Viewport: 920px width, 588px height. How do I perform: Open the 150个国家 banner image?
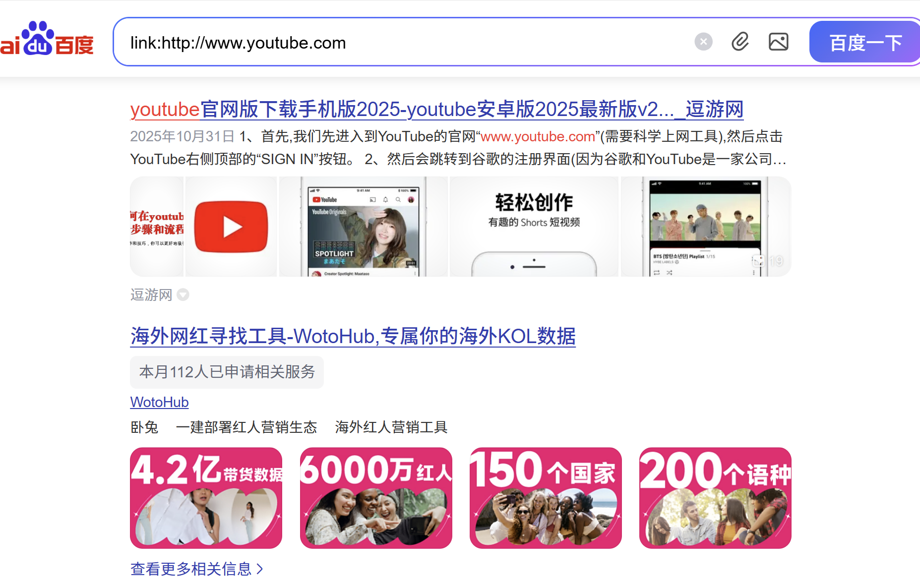(x=546, y=498)
